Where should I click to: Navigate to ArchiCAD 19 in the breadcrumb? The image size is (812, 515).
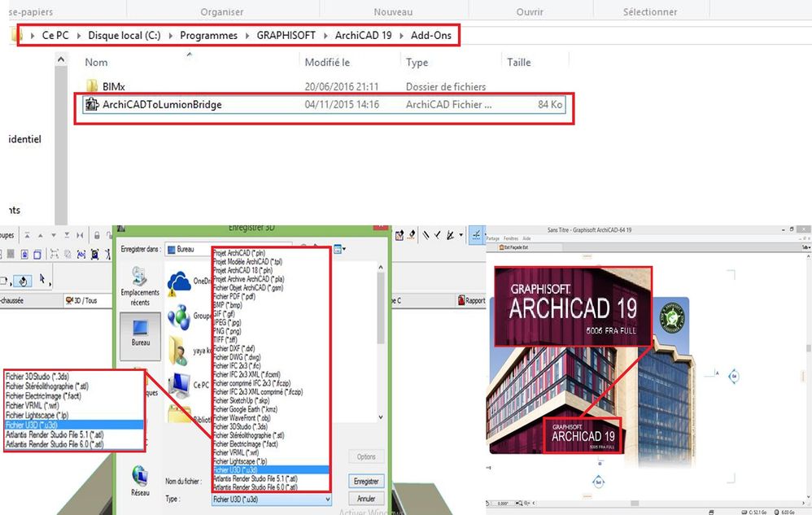[x=363, y=35]
